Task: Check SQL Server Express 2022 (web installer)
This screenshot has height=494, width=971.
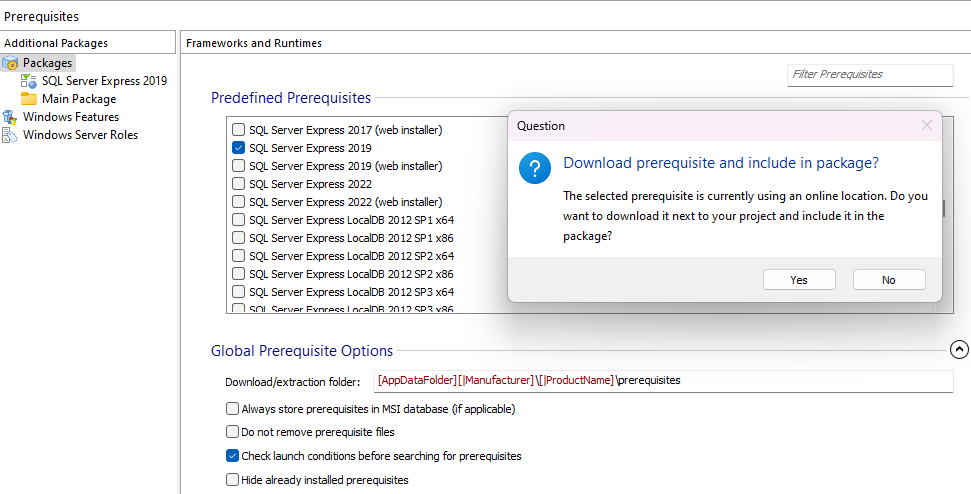Action: coord(238,202)
